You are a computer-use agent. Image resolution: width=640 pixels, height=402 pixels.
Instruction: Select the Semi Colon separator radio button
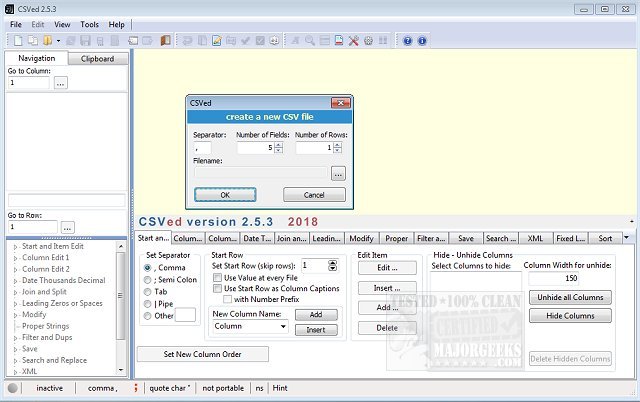149,281
